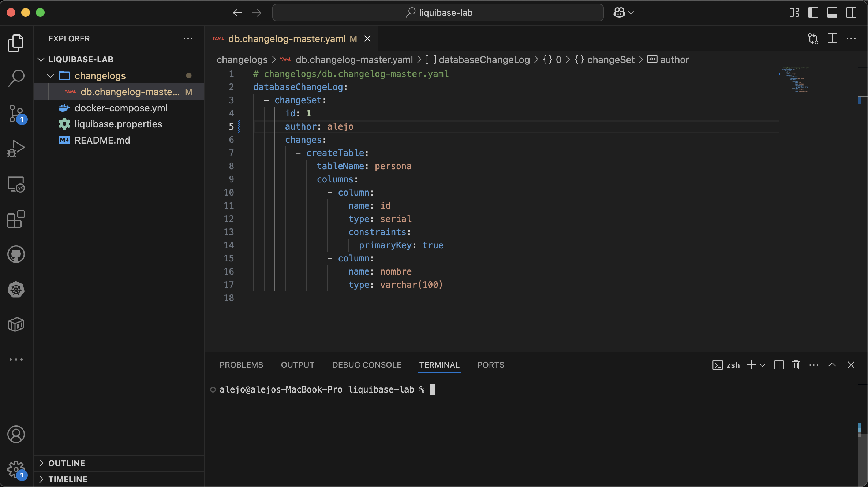Click the tableName: persona line
868x487 pixels.
pos(364,166)
